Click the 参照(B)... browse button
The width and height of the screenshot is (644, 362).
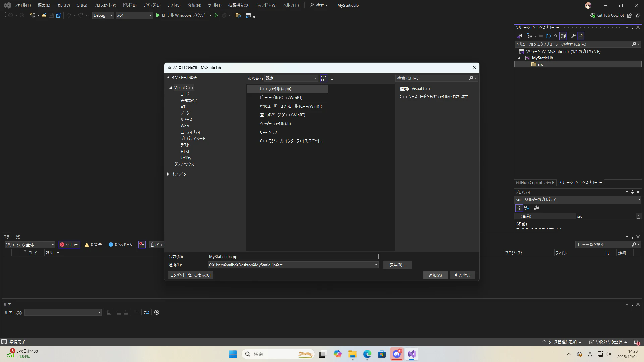click(397, 265)
